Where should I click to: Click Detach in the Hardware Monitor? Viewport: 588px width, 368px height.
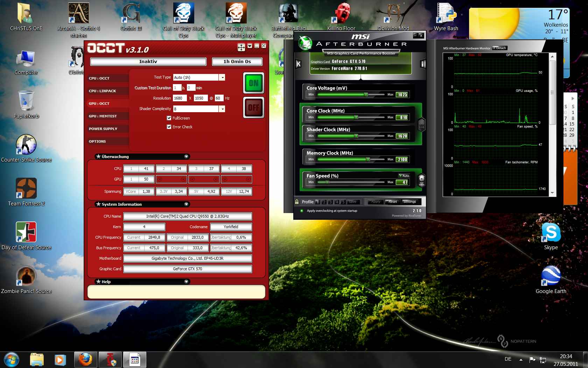[x=500, y=48]
